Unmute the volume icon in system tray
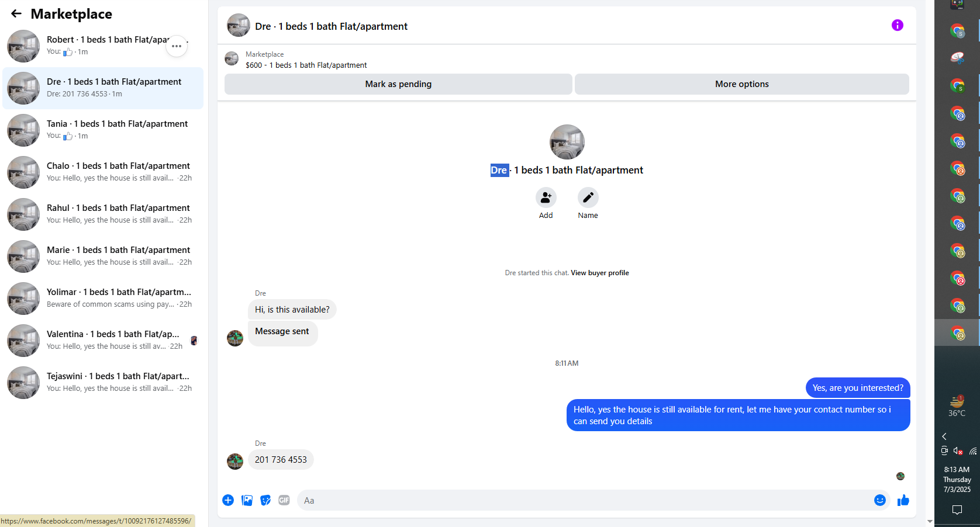 tap(958, 451)
